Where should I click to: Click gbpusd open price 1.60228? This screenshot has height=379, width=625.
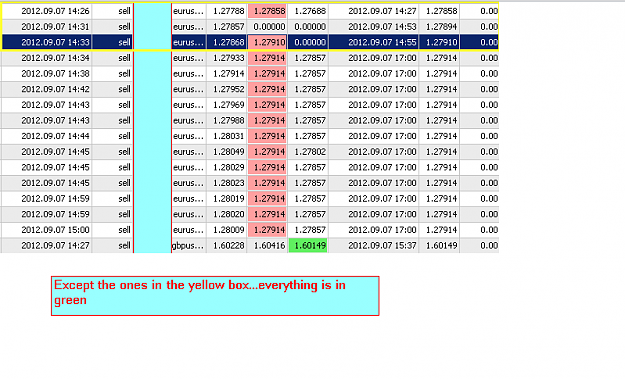coord(228,245)
